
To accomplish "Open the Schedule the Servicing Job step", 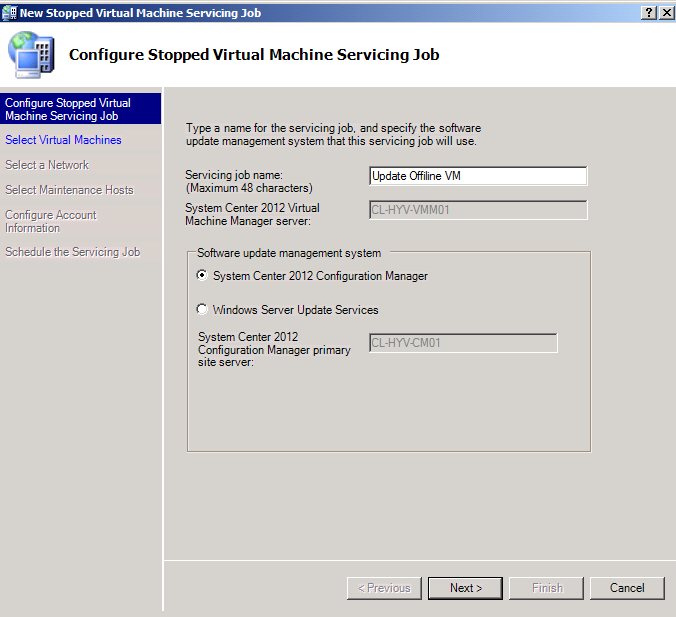I will (72, 252).
